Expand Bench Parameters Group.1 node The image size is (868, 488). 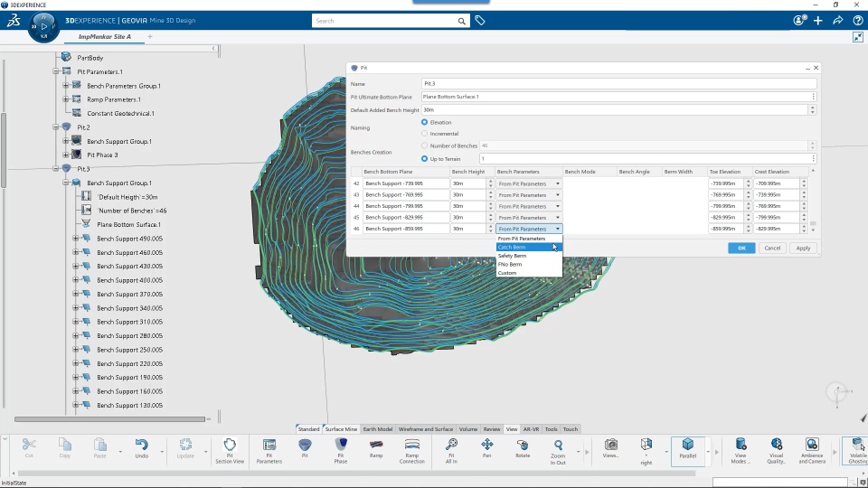pyautogui.click(x=66, y=85)
